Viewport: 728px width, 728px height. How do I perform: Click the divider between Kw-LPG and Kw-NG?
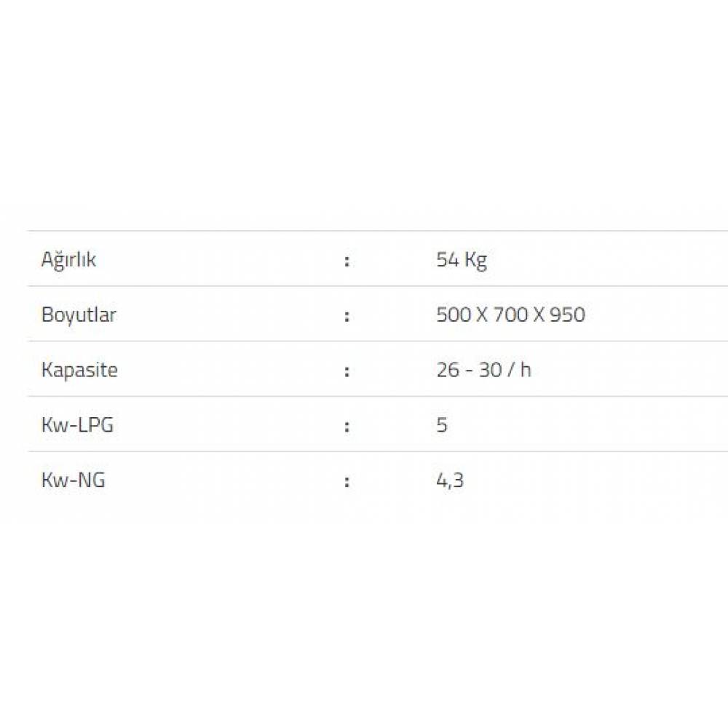tap(364, 451)
